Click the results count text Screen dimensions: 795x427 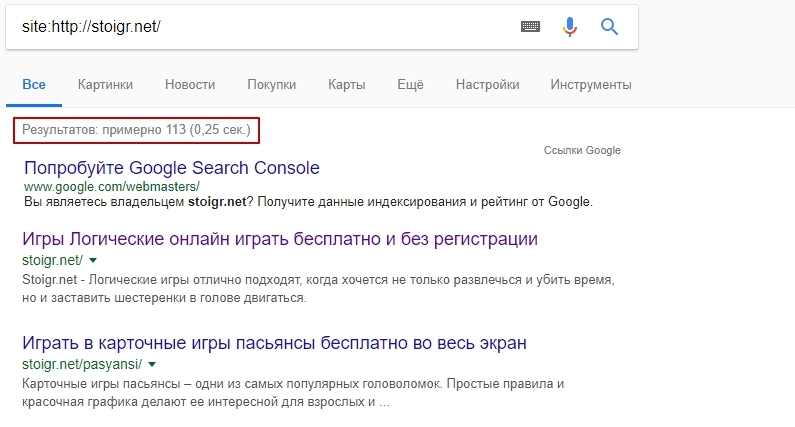click(x=136, y=130)
